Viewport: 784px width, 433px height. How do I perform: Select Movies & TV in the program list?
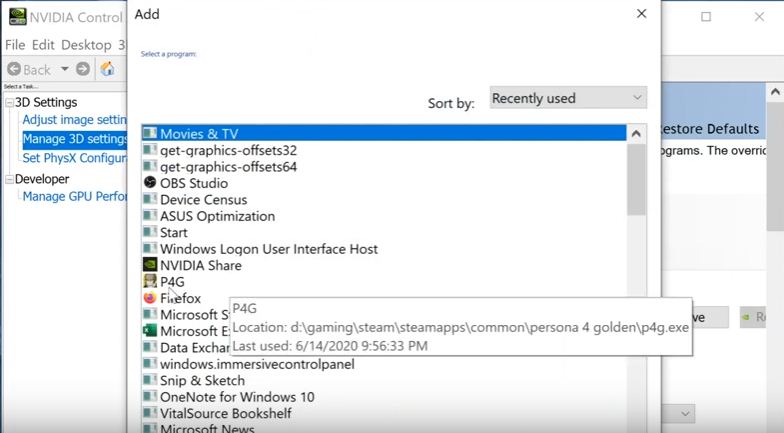(x=384, y=134)
